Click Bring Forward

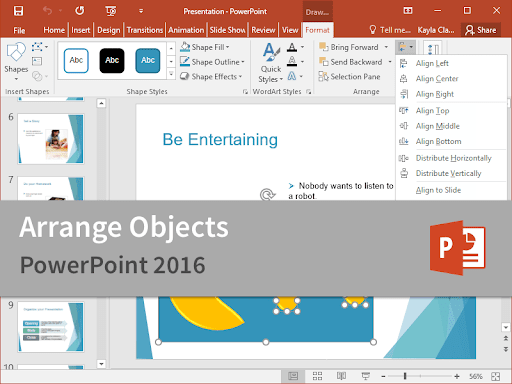pos(349,47)
